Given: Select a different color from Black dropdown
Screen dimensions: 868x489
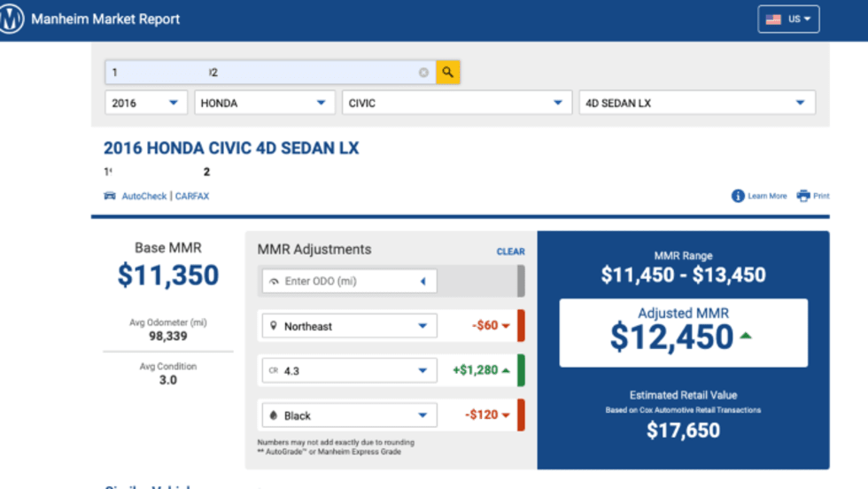Looking at the screenshot, I should click(x=349, y=415).
